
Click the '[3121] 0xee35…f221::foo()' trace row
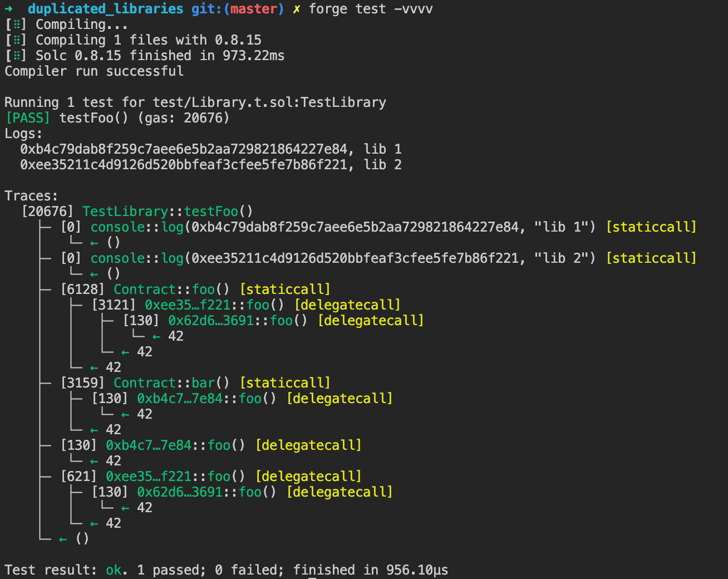pos(246,305)
